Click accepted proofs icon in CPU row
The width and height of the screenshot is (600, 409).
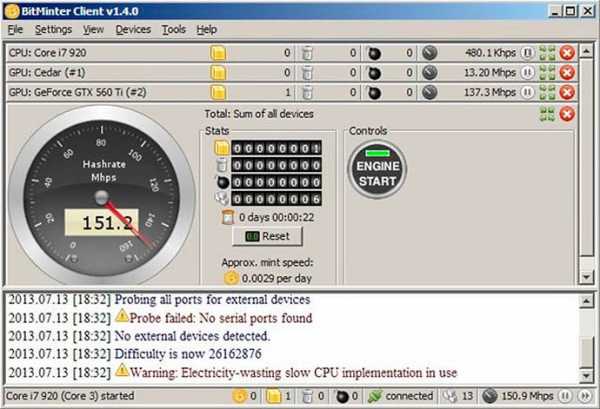tap(218, 53)
